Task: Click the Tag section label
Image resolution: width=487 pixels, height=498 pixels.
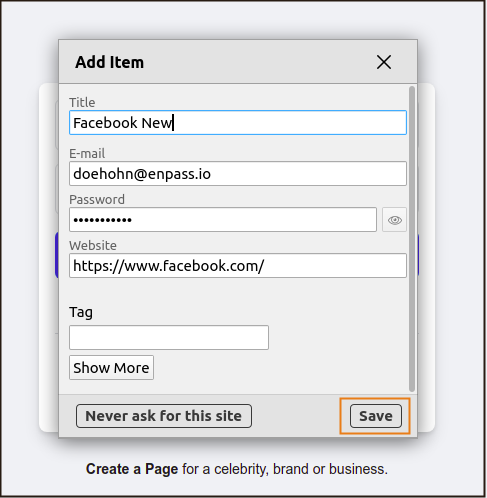Action: point(81,312)
